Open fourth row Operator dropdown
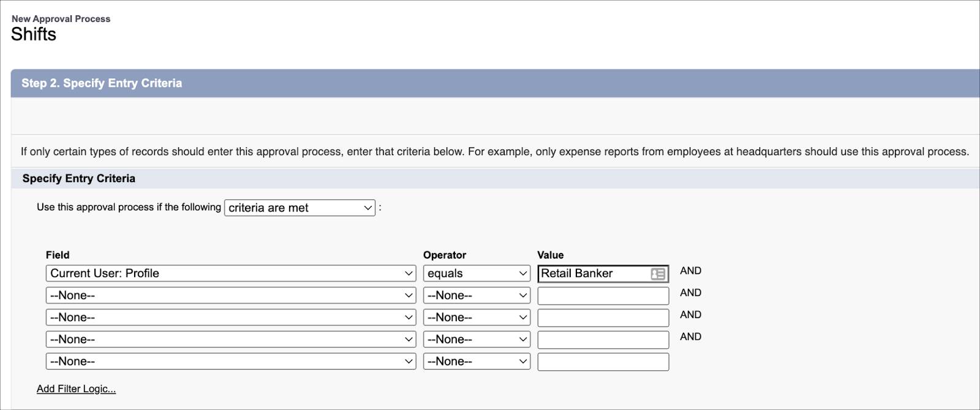The width and height of the screenshot is (980, 410). click(x=477, y=340)
